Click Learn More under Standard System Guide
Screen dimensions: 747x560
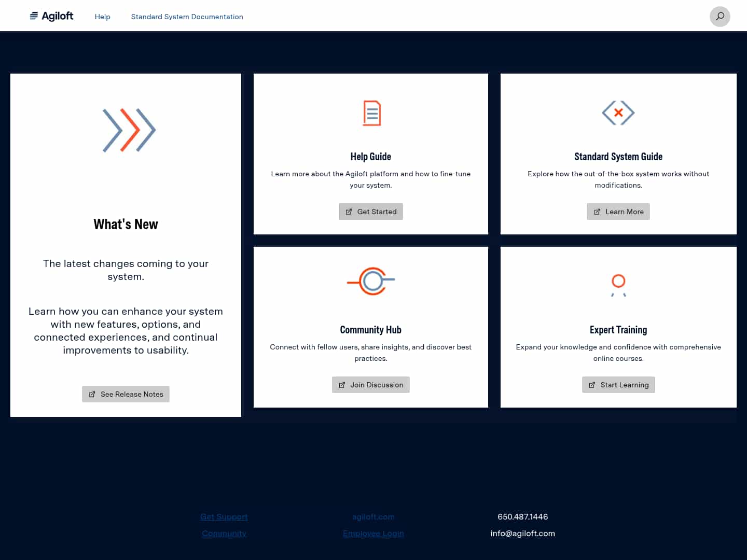click(618, 212)
